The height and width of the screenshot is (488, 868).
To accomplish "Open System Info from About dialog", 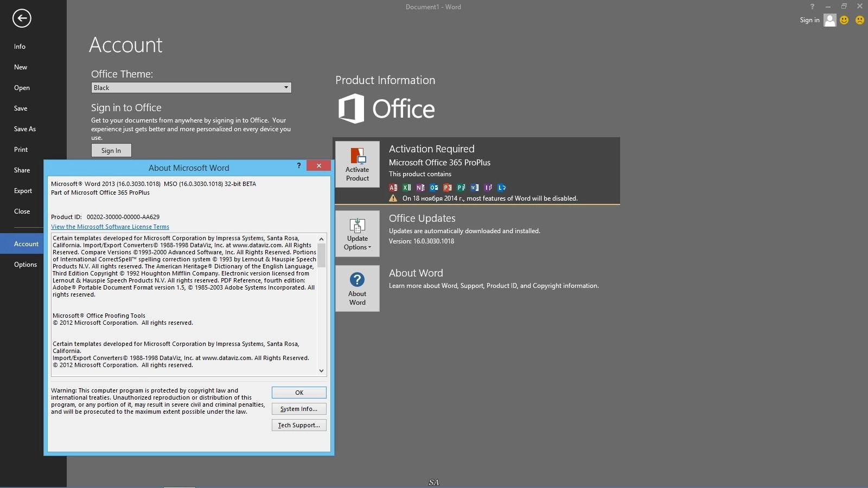I will (299, 409).
